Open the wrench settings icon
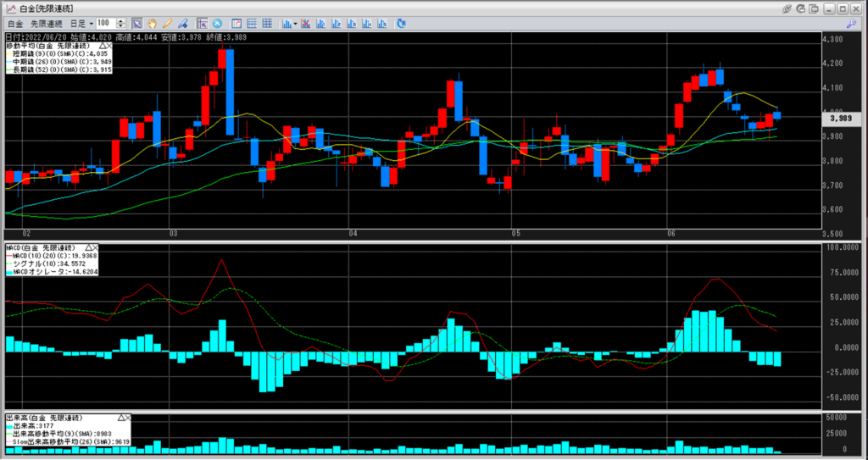This screenshot has width=868, height=460. [851, 24]
